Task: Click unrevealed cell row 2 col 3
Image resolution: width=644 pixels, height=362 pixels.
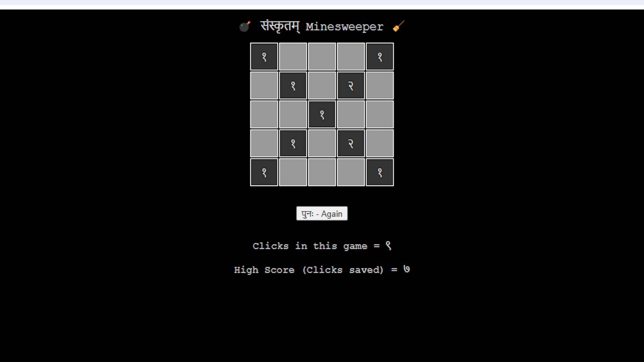Action: pyautogui.click(x=322, y=85)
